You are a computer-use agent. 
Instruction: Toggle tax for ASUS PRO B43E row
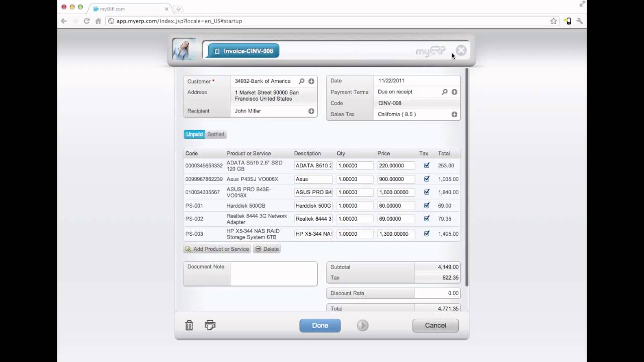point(427,192)
